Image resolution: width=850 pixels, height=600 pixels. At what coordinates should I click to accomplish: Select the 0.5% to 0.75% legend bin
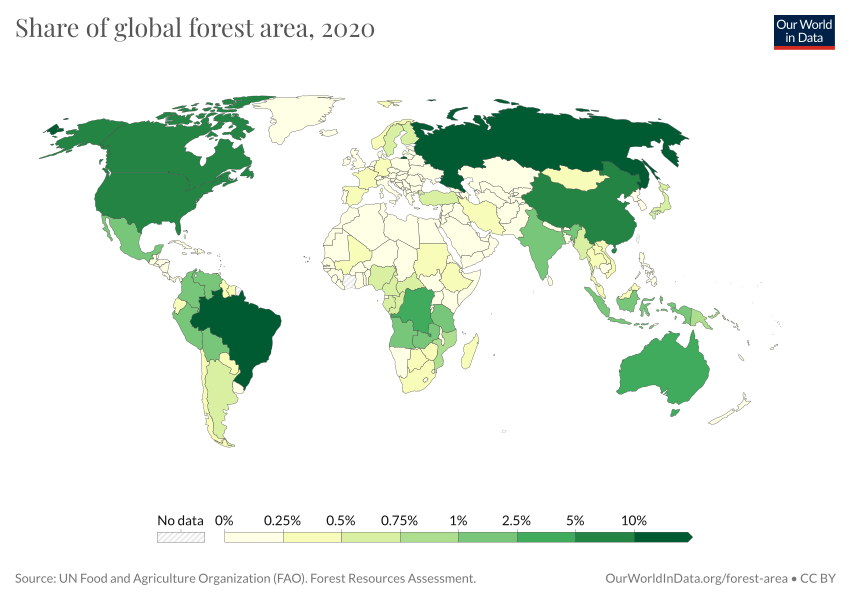[371, 537]
